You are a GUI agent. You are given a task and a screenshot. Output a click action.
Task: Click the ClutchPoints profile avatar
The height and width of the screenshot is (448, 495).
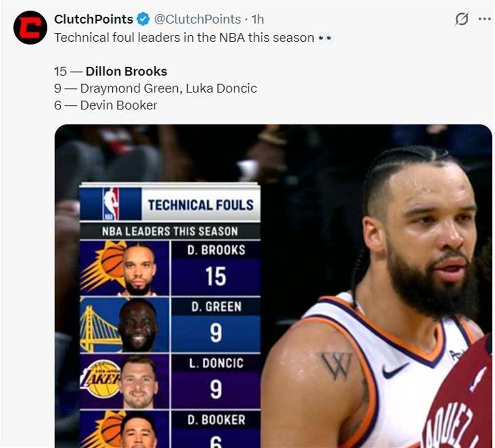30,27
